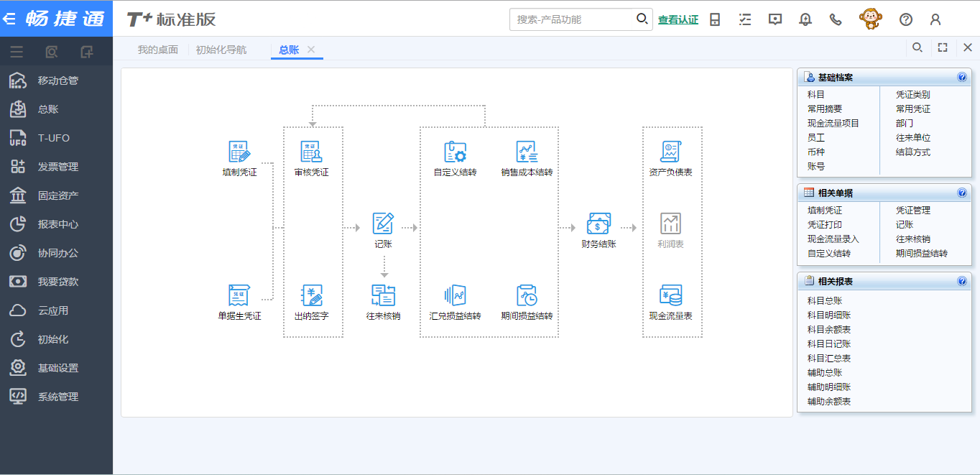Close the 总账 tab
980x475 pixels.
pos(311,50)
